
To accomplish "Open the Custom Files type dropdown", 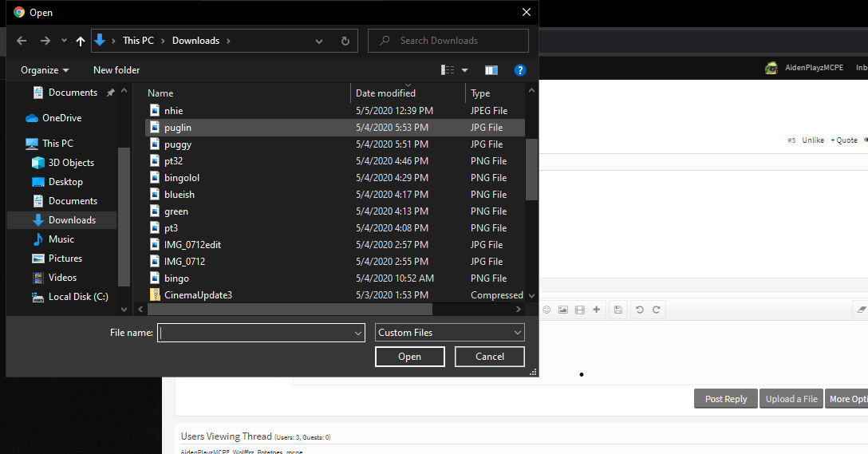I will tap(449, 333).
